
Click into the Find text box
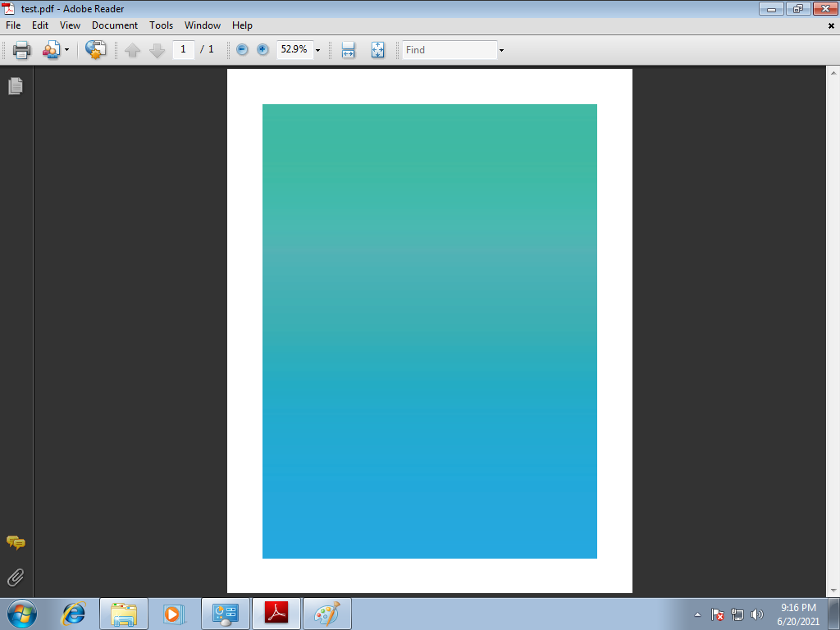click(450, 50)
